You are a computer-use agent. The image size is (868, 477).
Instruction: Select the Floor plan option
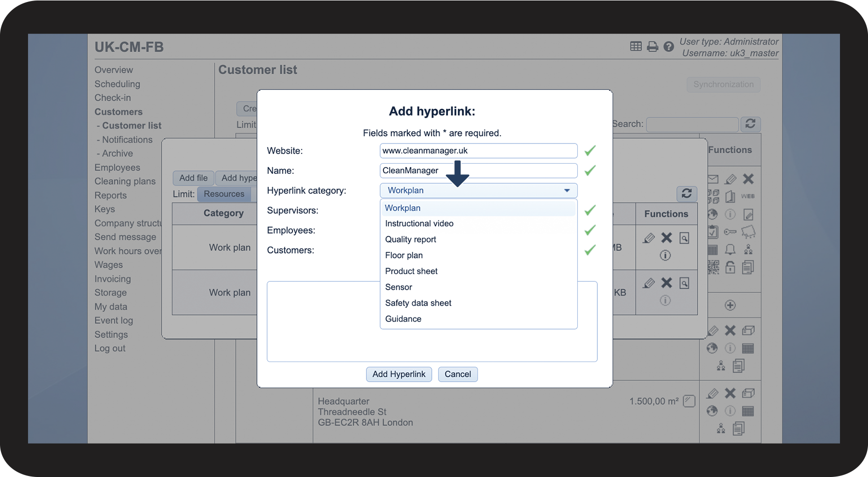pyautogui.click(x=478, y=255)
